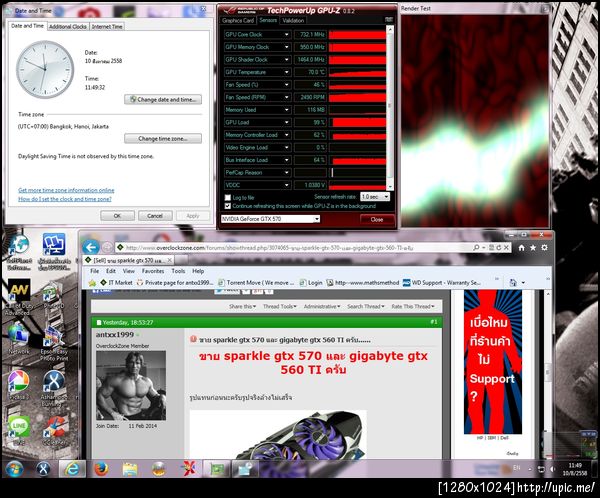Confirm Date and Time with OK
600x498 pixels.
(117, 216)
